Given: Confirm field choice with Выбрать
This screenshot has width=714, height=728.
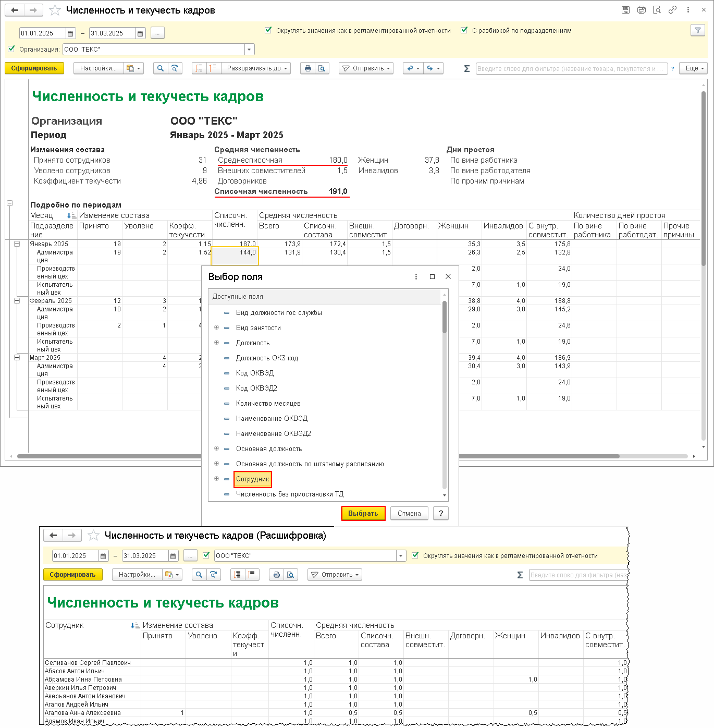Looking at the screenshot, I should (x=363, y=514).
